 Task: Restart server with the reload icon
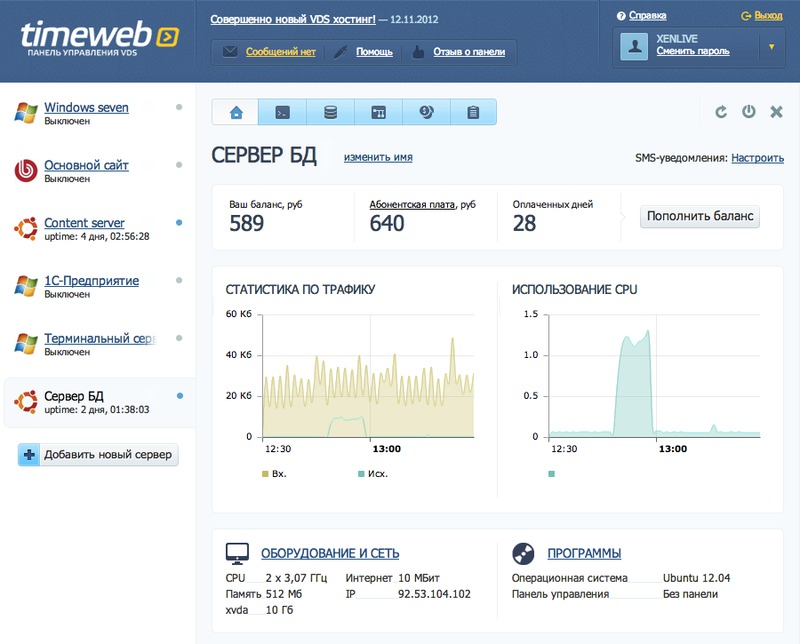click(x=720, y=112)
